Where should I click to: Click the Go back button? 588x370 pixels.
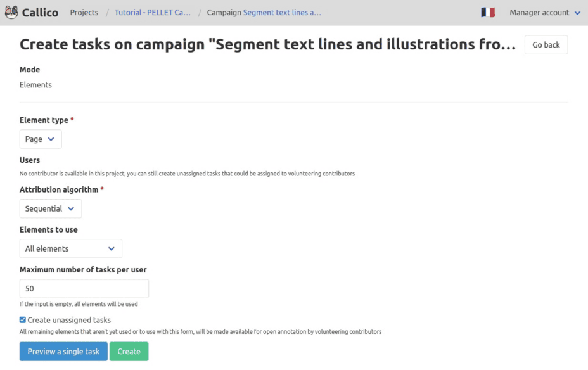point(546,44)
